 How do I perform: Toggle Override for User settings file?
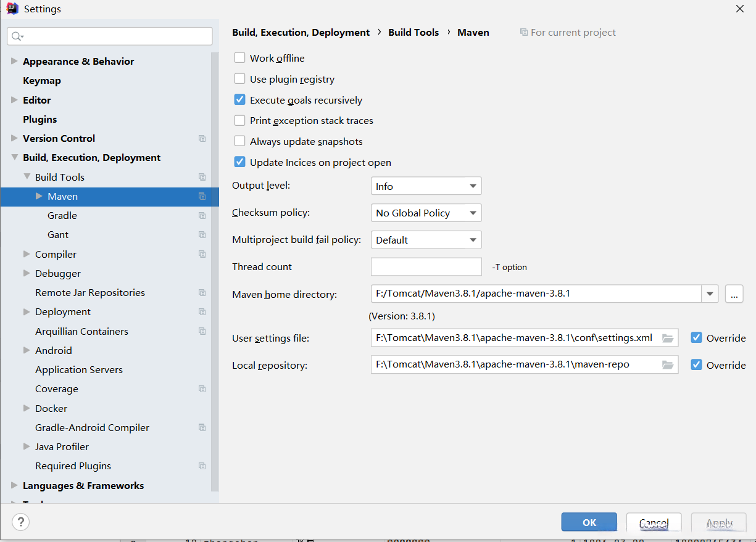pos(697,338)
